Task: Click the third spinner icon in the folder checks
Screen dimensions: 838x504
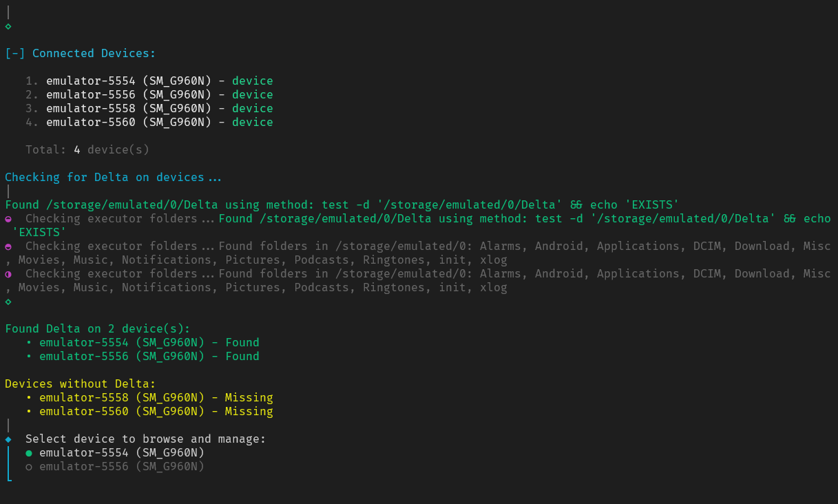Action: [x=8, y=273]
